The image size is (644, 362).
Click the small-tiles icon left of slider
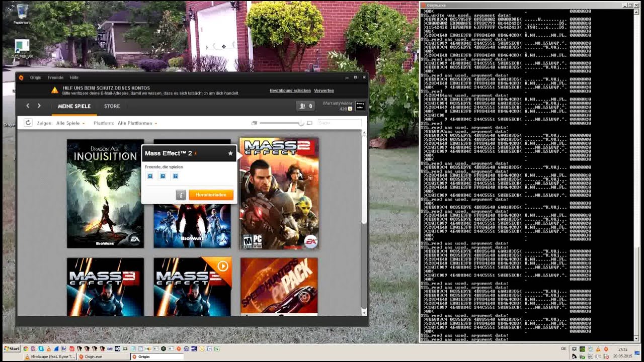coord(254,123)
